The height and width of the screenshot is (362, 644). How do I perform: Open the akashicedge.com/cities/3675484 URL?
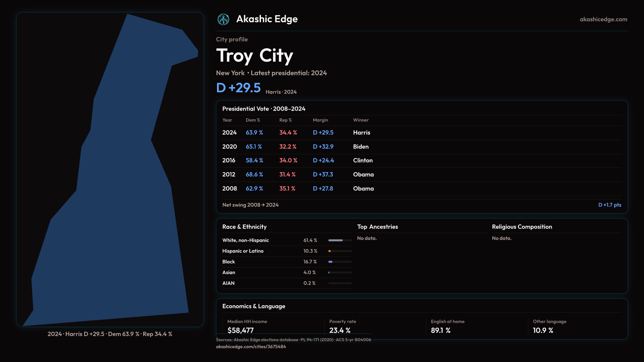pos(251,347)
